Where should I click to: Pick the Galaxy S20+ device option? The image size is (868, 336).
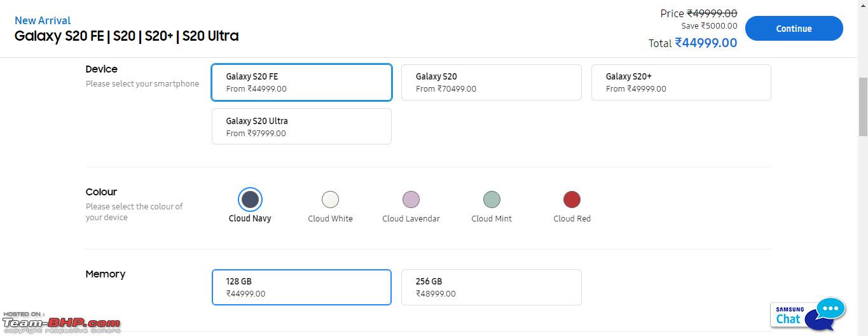click(681, 82)
